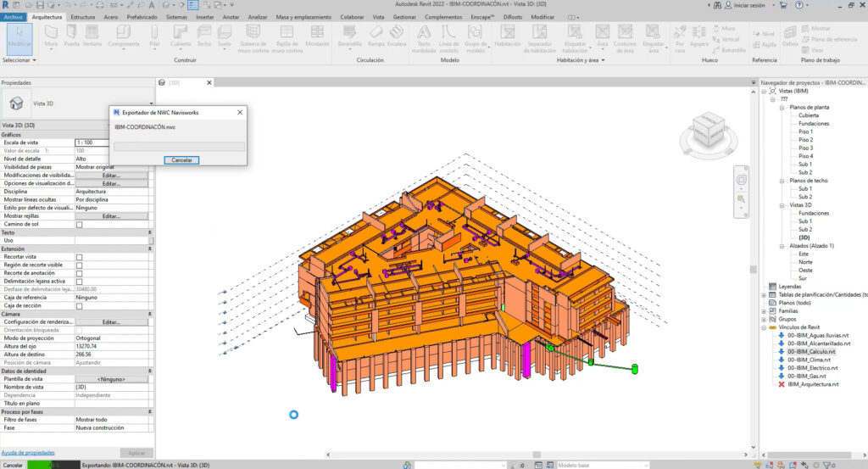Click the NWC export progress bar
This screenshot has height=469, width=868.
click(x=179, y=146)
